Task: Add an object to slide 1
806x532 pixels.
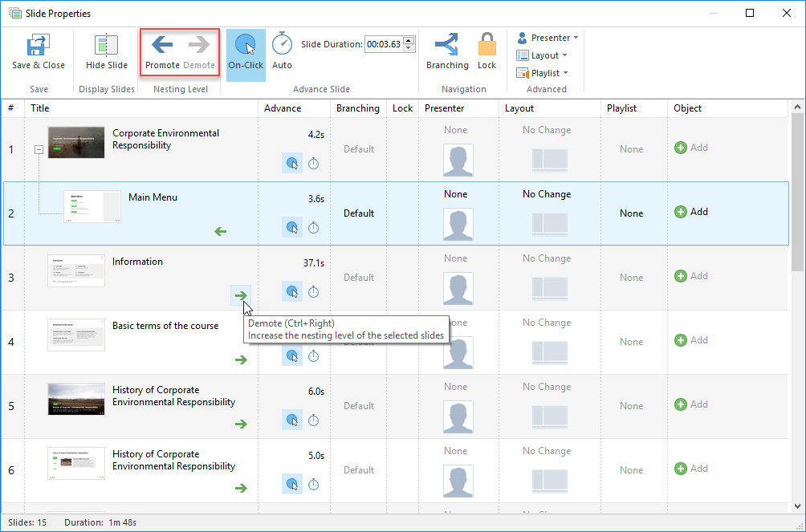Action: point(691,148)
